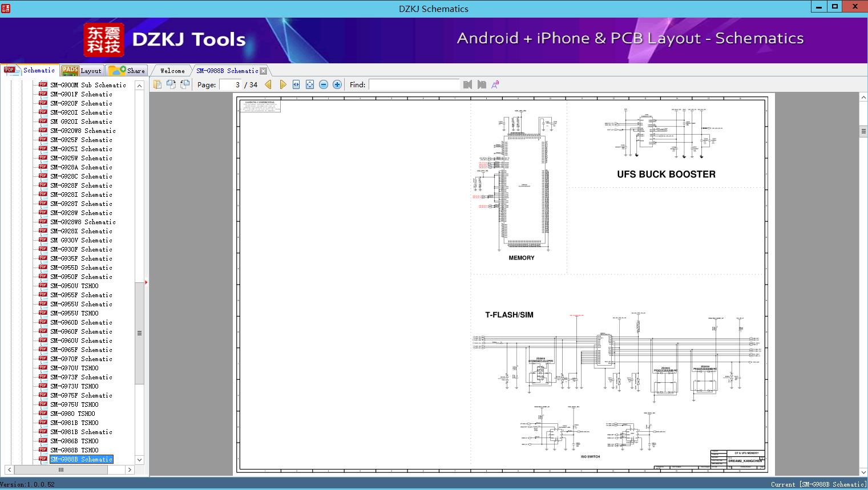Image resolution: width=868 pixels, height=490 pixels.
Task: Open SM-G965F Schematic in file tree
Action: (x=81, y=350)
